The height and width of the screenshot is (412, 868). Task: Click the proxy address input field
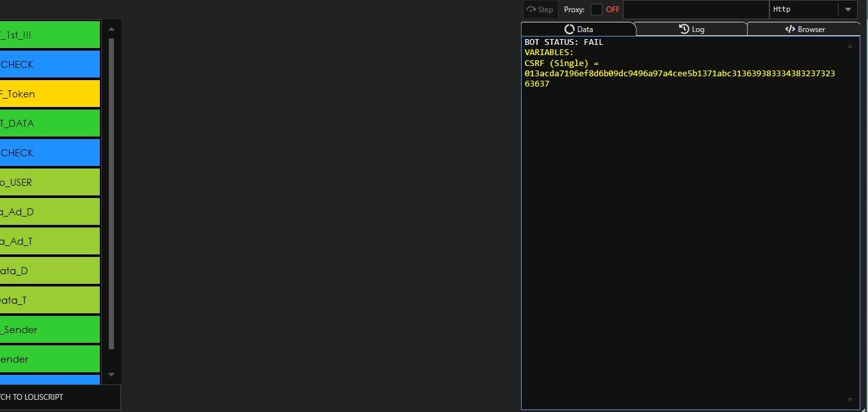pos(696,10)
